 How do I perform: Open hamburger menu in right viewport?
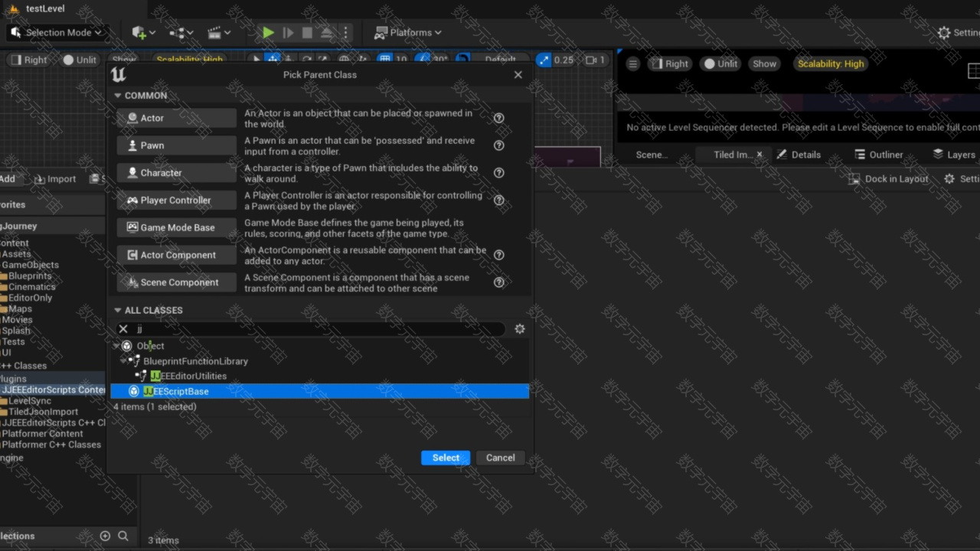(x=632, y=64)
